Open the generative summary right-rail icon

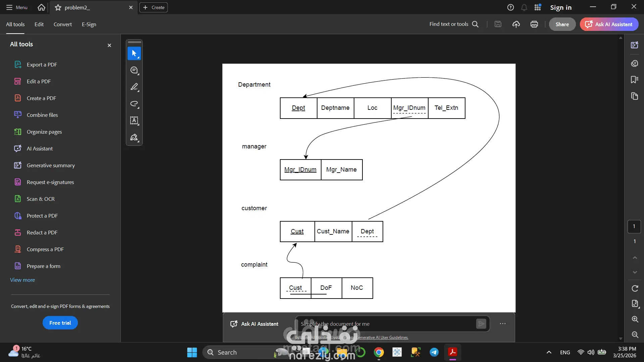(x=634, y=45)
